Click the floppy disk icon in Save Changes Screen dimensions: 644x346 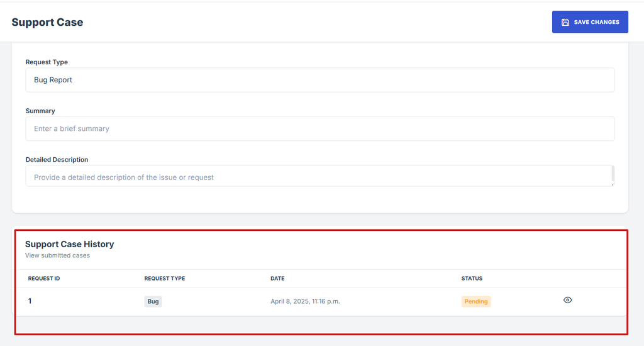coord(565,22)
